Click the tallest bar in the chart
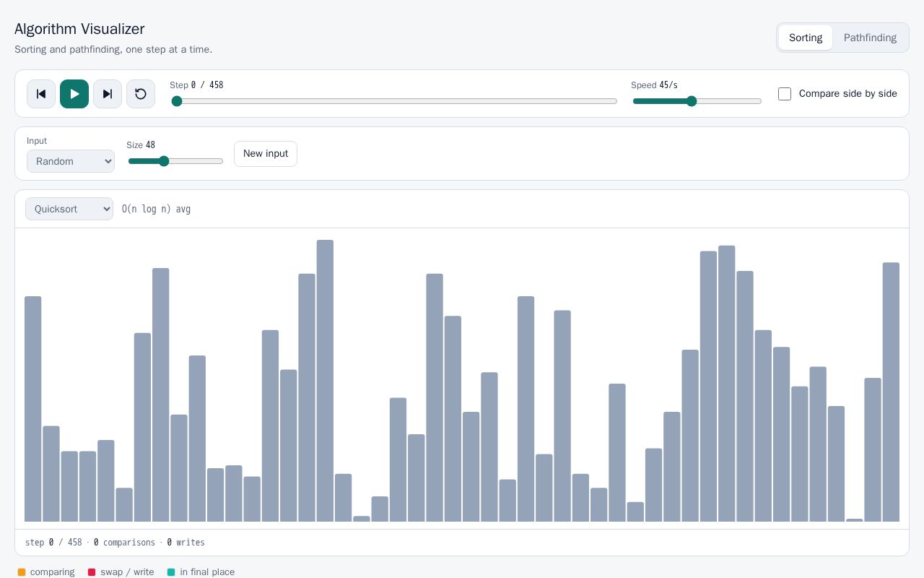924x578 pixels. point(325,381)
